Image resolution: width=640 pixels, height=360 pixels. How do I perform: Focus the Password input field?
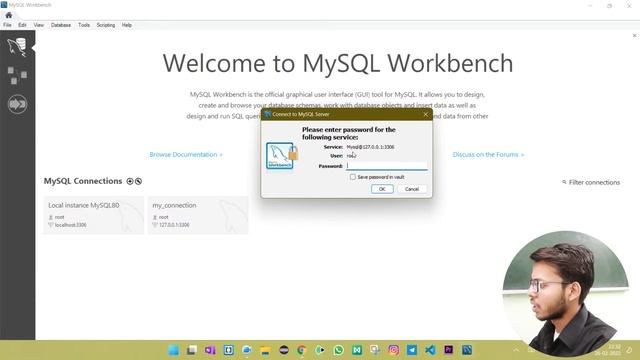tap(387, 166)
